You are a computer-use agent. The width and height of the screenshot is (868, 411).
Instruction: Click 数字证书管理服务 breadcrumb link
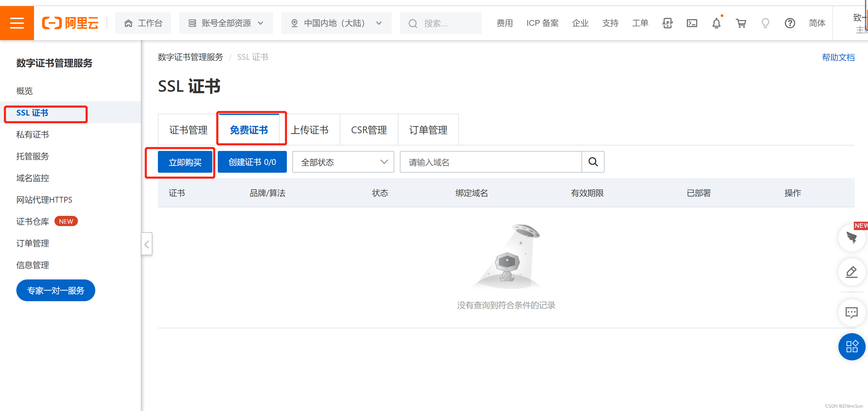pyautogui.click(x=190, y=57)
